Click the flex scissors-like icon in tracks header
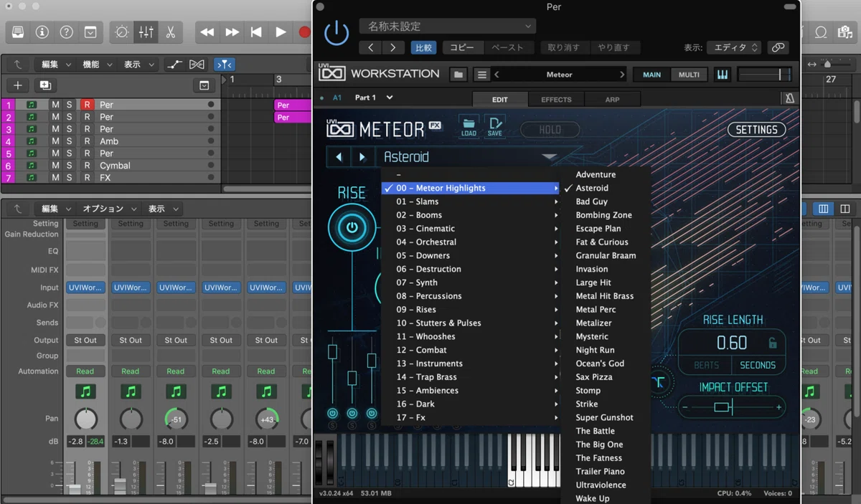This screenshot has height=504, width=861. pyautogui.click(x=197, y=65)
